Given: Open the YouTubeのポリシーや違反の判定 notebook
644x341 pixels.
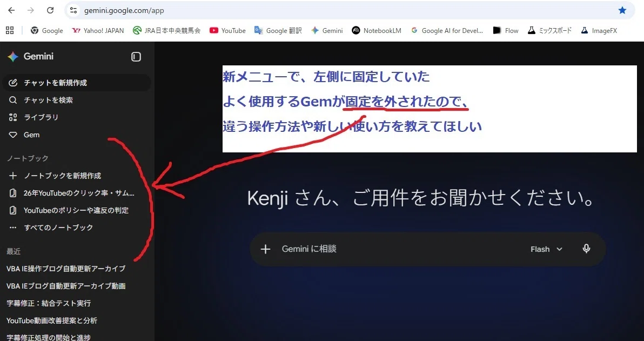Looking at the screenshot, I should click(77, 210).
